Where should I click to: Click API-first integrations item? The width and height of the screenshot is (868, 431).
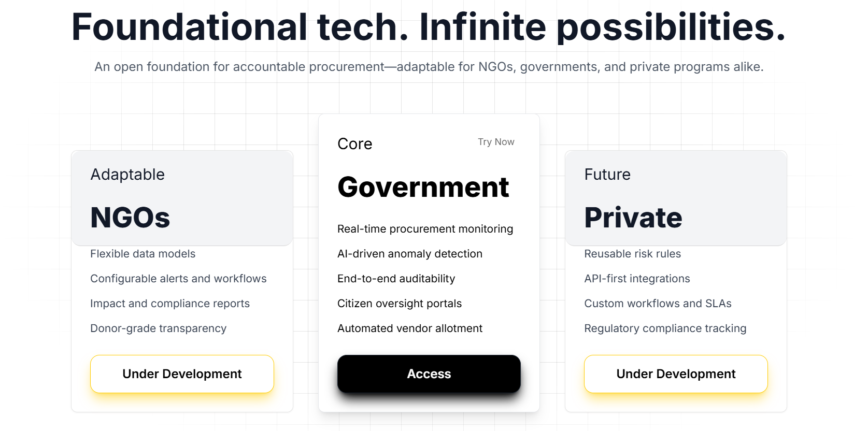point(637,279)
